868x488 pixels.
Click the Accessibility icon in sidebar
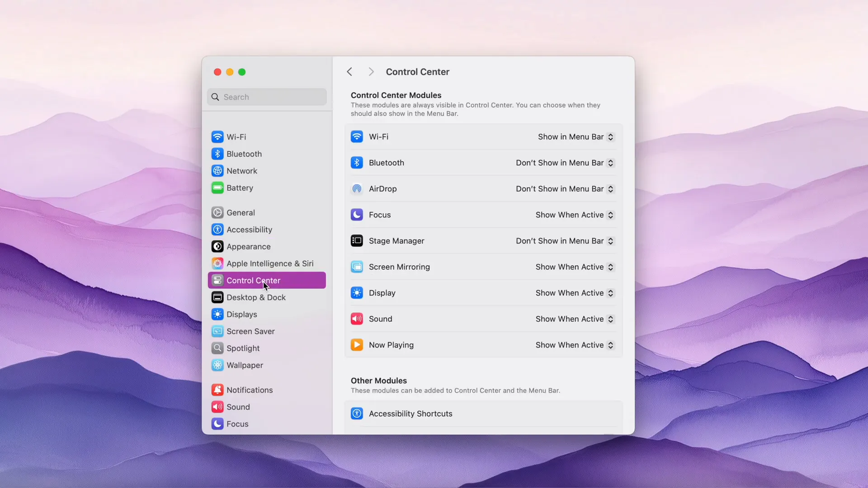click(x=217, y=230)
